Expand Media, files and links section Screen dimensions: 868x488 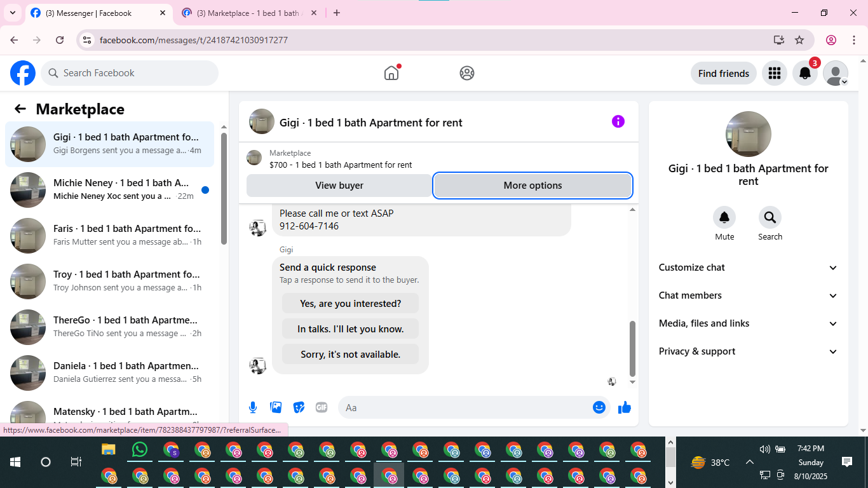(x=749, y=323)
